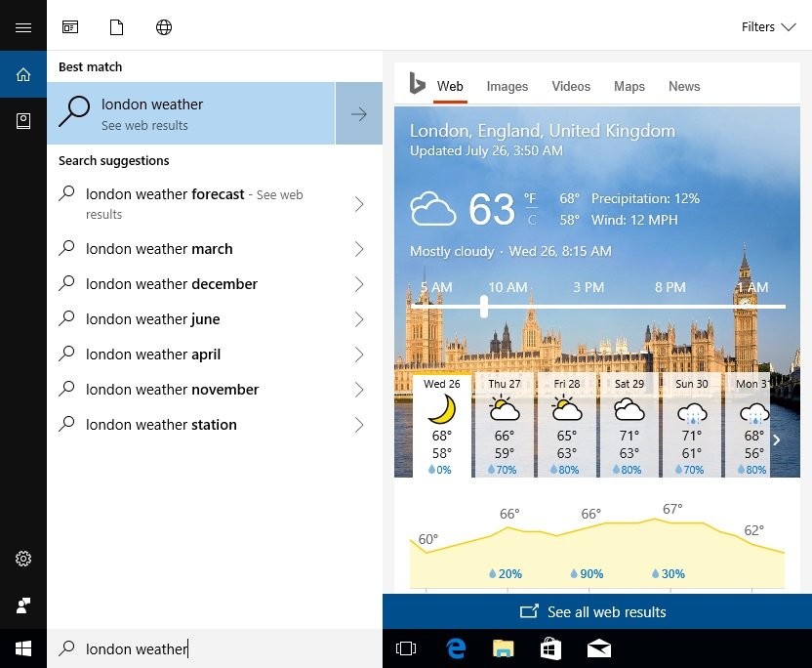Screen dimensions: 812x668
Task: Click the london weather search box
Action: (x=215, y=648)
